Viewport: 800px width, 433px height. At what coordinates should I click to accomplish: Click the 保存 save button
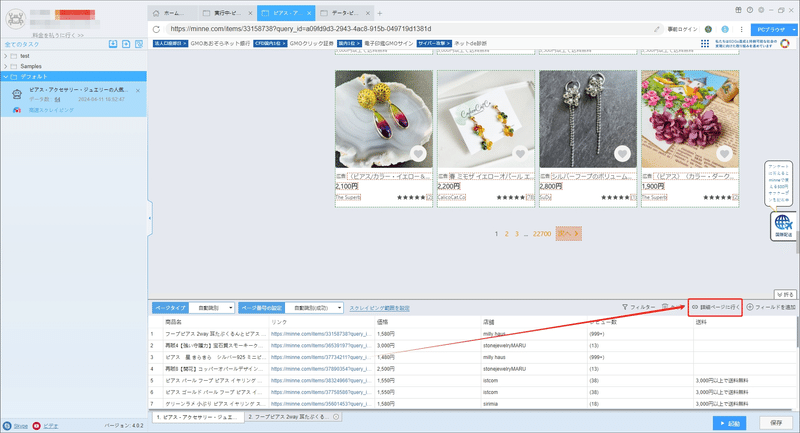tap(776, 423)
